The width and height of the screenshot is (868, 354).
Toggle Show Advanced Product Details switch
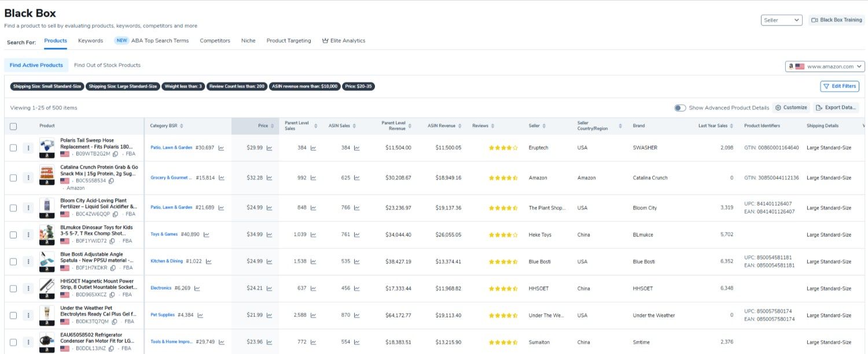pyautogui.click(x=680, y=108)
